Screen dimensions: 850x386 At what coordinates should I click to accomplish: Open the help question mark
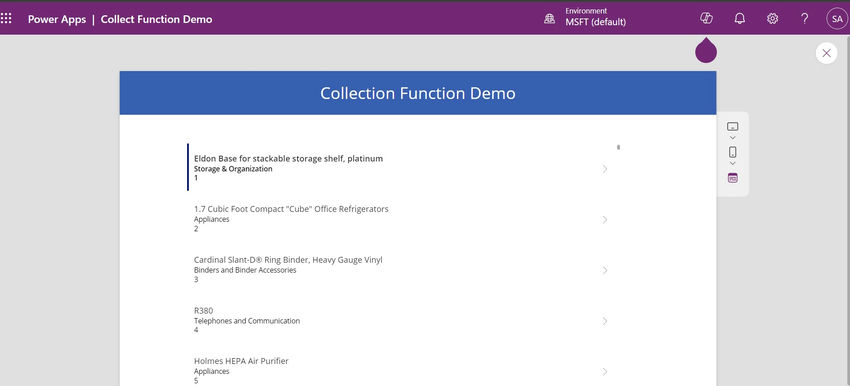[x=805, y=18]
